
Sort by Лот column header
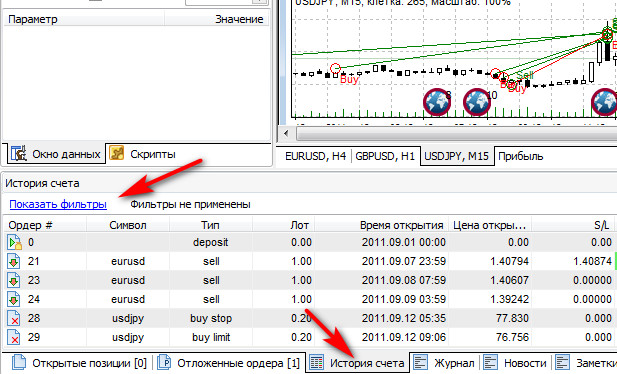coord(283,225)
